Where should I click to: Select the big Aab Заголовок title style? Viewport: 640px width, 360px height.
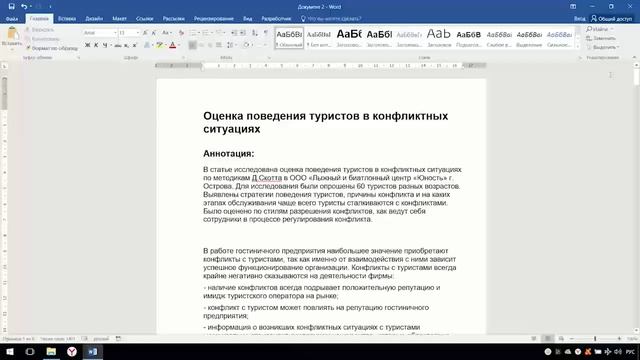439,38
